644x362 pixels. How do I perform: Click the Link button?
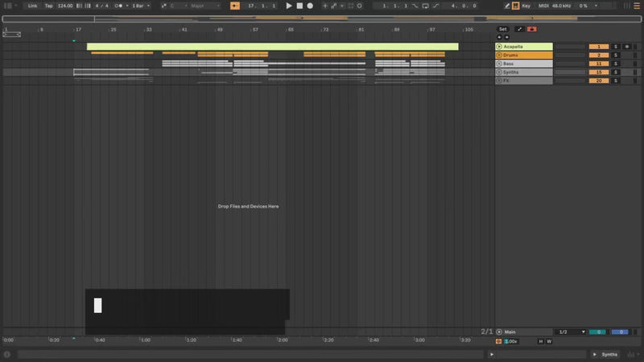tap(31, 6)
